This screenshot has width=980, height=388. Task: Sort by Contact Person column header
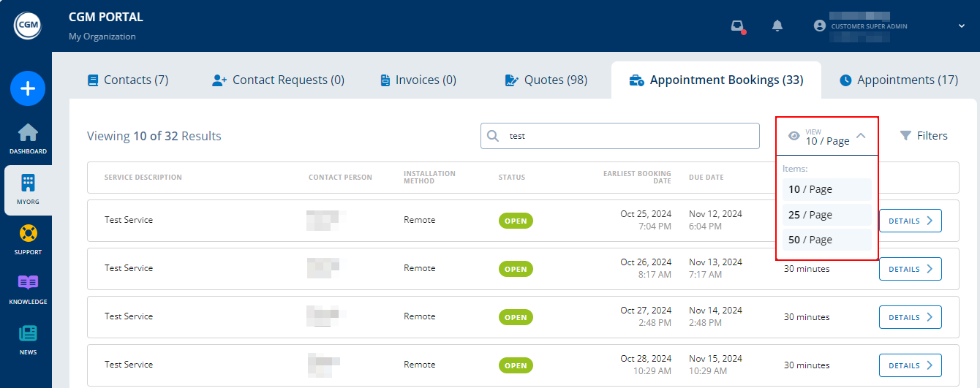tap(340, 178)
